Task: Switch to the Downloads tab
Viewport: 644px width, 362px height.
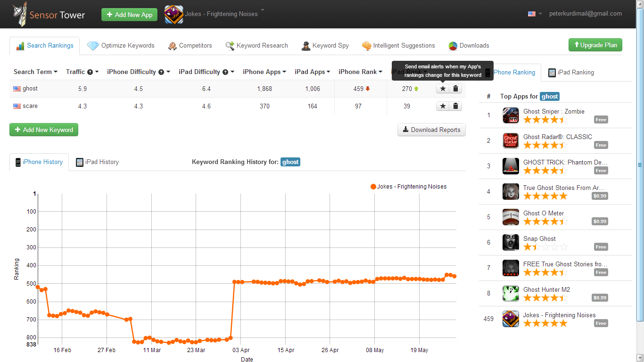Action: click(x=469, y=46)
